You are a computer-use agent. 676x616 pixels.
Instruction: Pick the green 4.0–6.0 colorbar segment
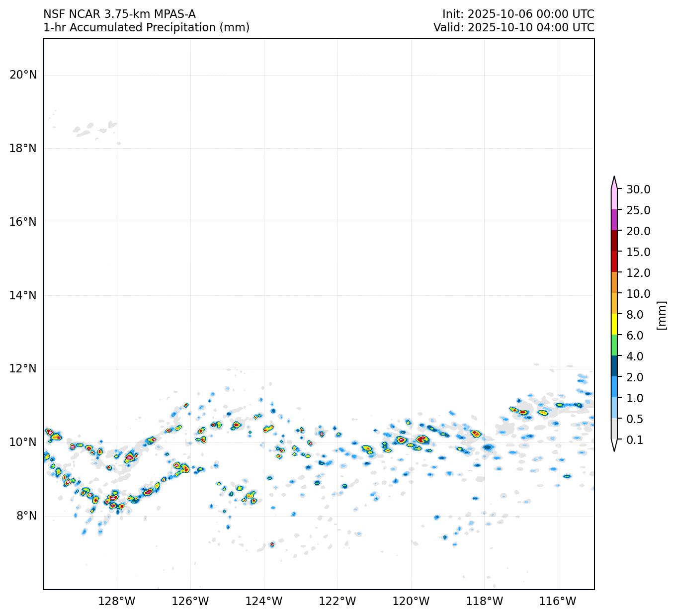[614, 346]
